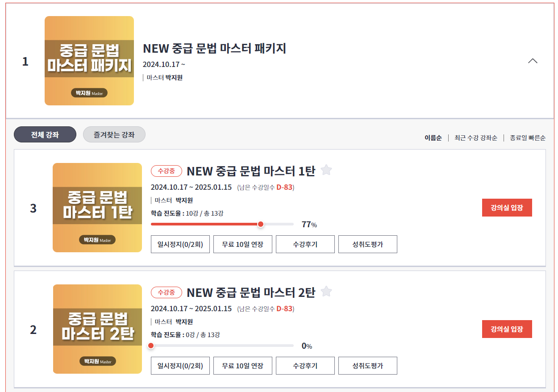Screen dimensions: 558x392
Task: Collapse the 마스터 패키지 chevron
Action: (533, 61)
